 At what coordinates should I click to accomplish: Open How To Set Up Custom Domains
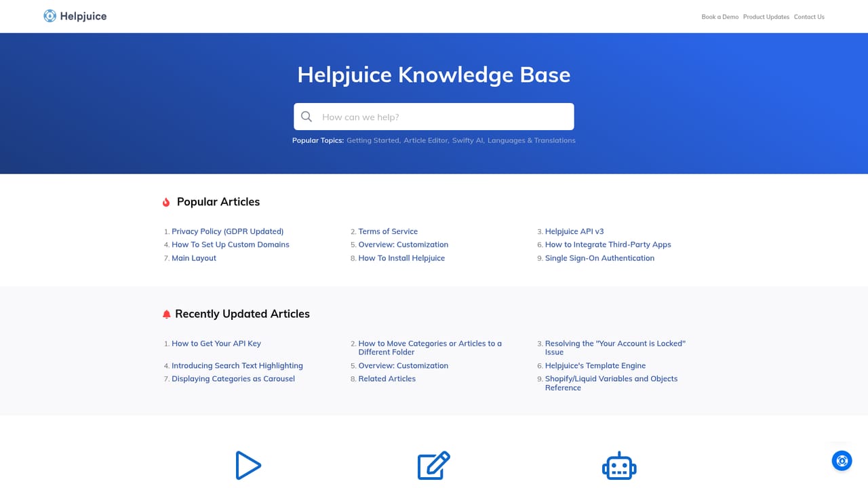coord(231,245)
